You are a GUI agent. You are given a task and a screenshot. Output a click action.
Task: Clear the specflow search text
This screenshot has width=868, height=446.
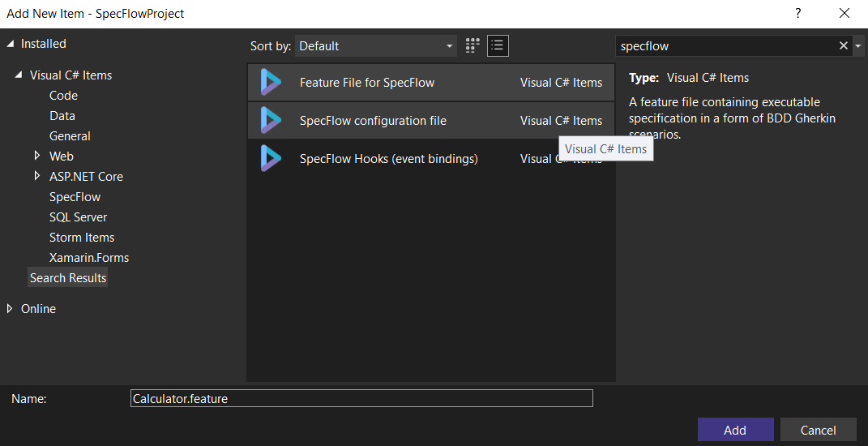click(x=843, y=46)
